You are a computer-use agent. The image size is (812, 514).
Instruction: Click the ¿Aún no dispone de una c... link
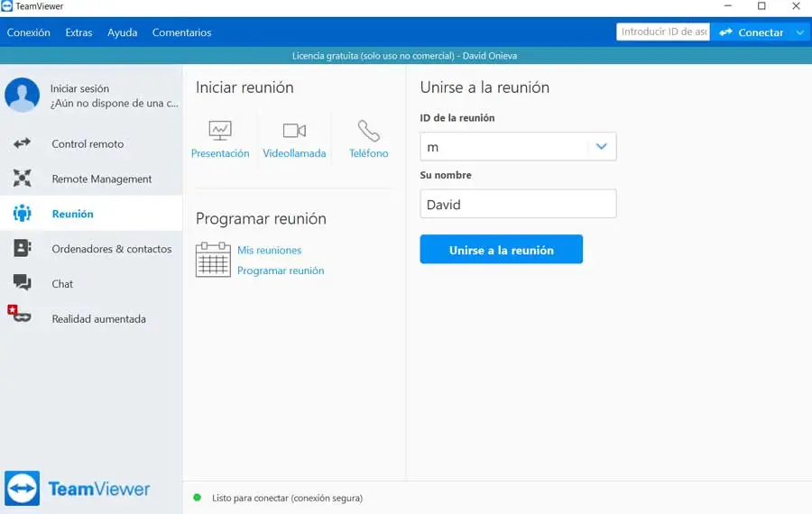115,103
